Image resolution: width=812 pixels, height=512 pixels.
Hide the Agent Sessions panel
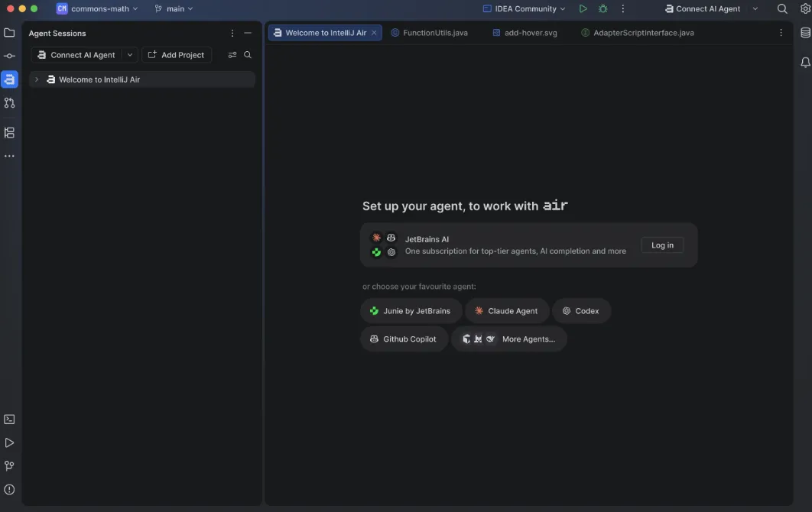(x=248, y=33)
